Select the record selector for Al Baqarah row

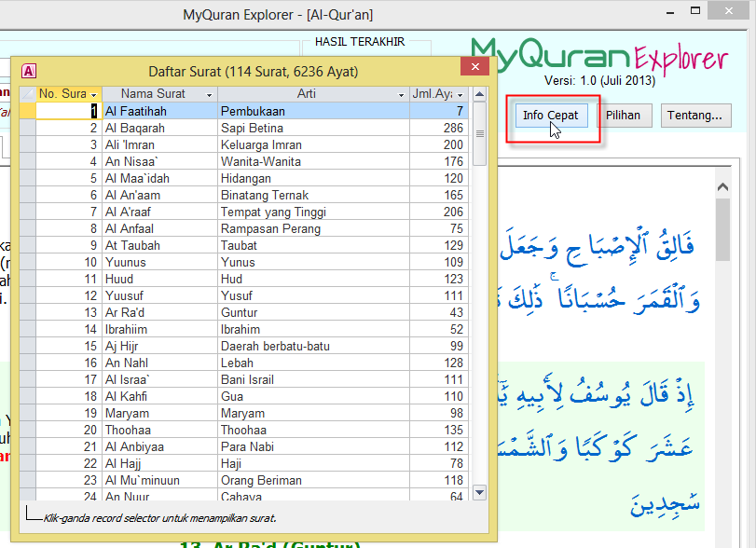click(27, 128)
